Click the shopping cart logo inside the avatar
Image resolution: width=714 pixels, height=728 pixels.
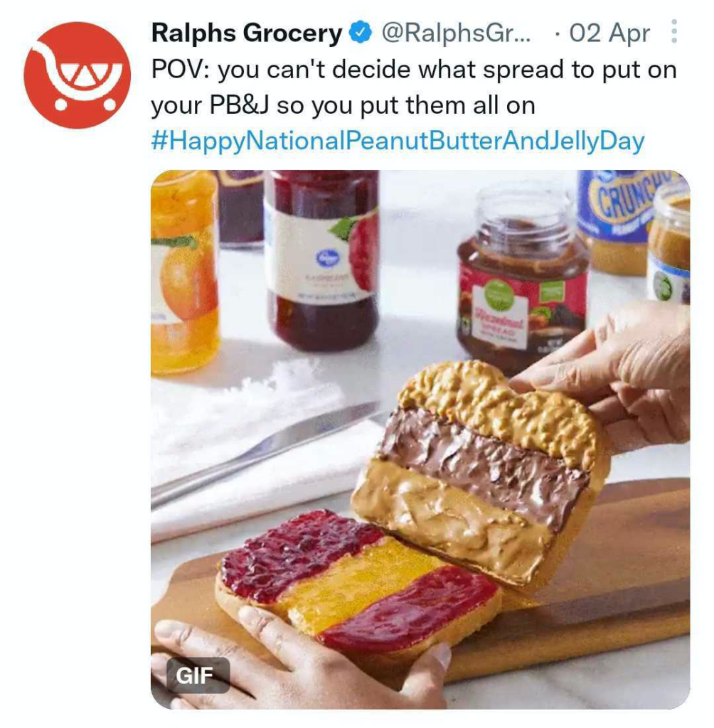click(77, 76)
